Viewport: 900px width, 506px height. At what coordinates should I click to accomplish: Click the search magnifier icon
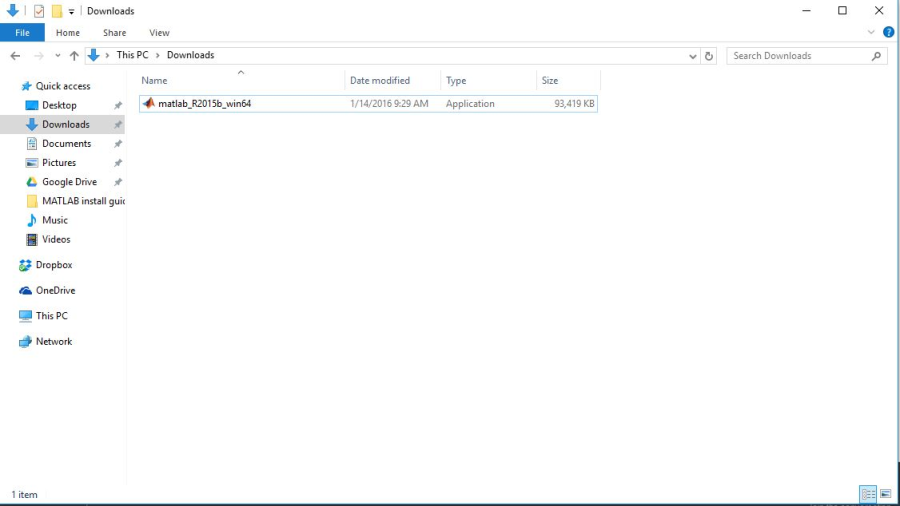[876, 56]
